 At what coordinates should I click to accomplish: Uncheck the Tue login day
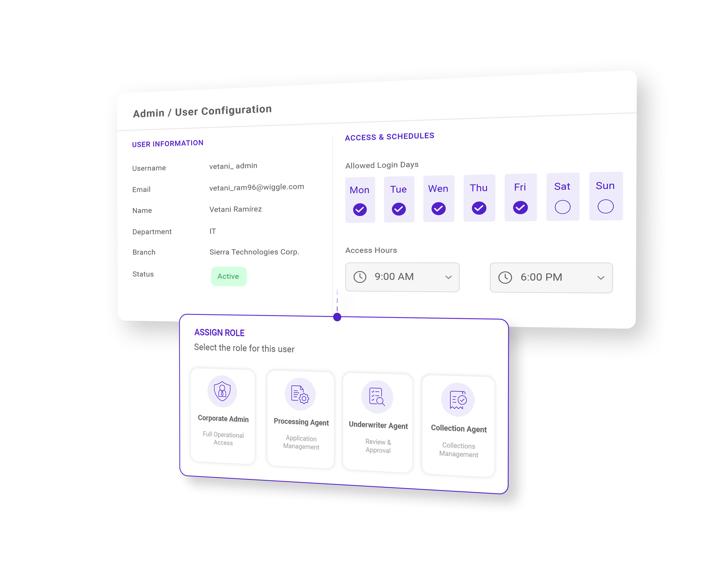pyautogui.click(x=399, y=209)
